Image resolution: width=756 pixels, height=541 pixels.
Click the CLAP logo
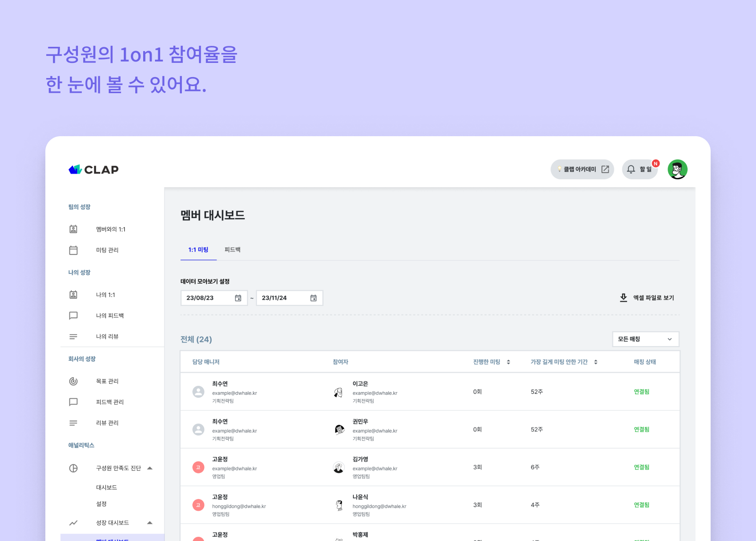[93, 170]
